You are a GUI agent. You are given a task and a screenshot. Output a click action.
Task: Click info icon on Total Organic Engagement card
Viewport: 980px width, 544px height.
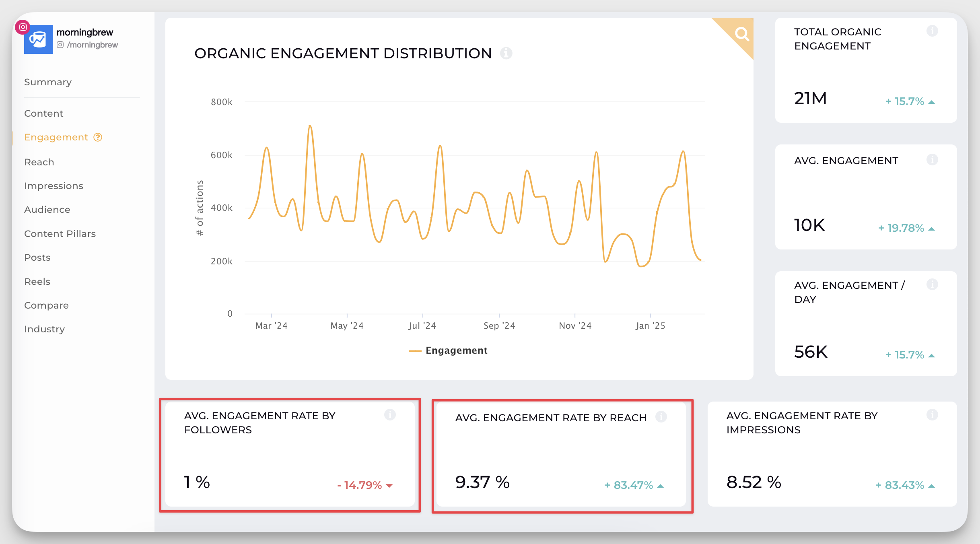(x=932, y=31)
